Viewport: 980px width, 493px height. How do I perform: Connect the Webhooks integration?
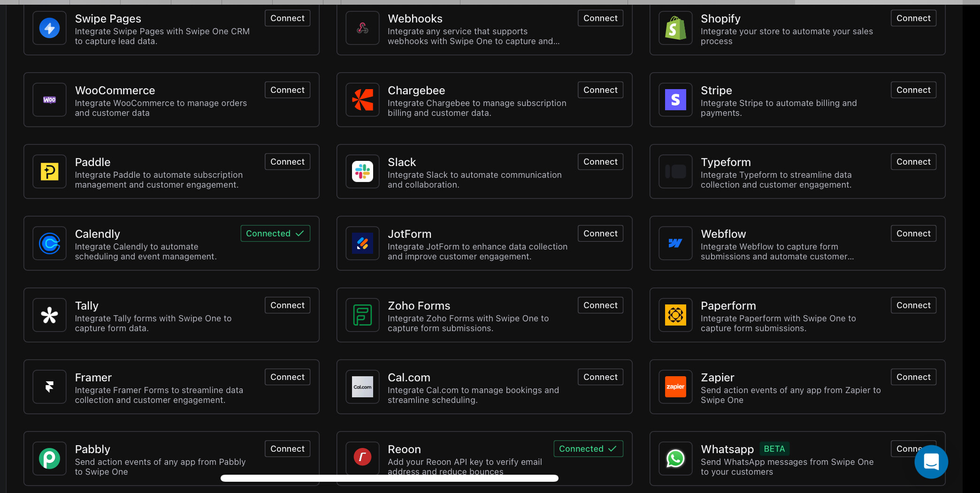tap(600, 18)
